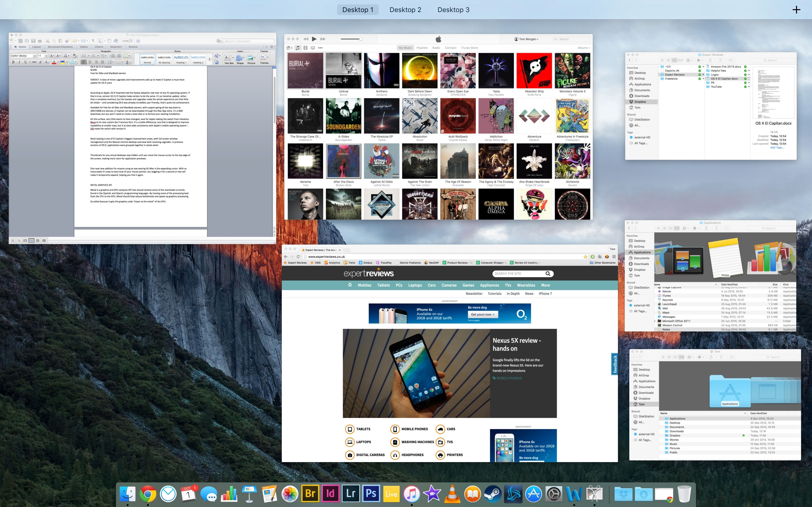Click the Burial album thumbnail in iTunes
The height and width of the screenshot is (507, 812).
[305, 70]
